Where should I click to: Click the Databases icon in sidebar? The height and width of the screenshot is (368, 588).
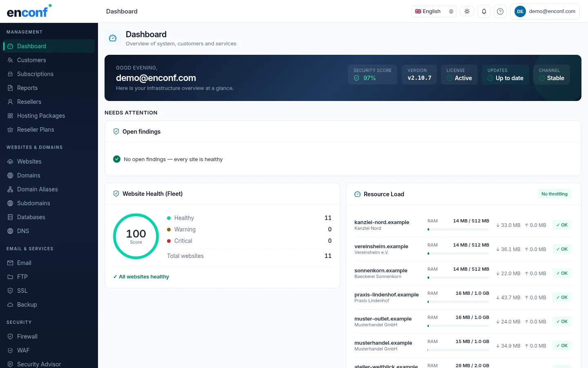point(10,217)
